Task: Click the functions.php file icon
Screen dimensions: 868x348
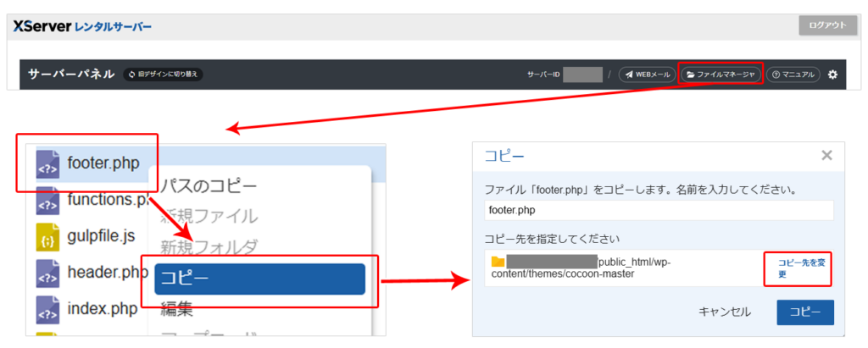Action: tap(47, 201)
